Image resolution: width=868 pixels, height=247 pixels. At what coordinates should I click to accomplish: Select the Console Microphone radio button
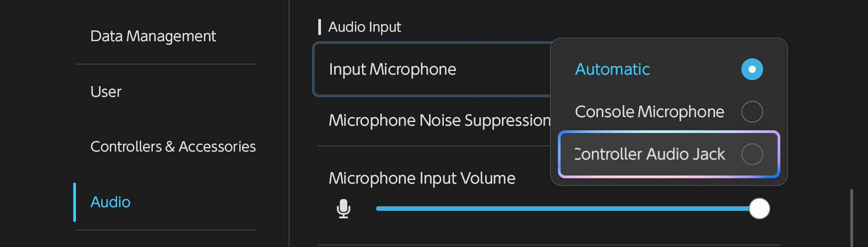(x=752, y=111)
